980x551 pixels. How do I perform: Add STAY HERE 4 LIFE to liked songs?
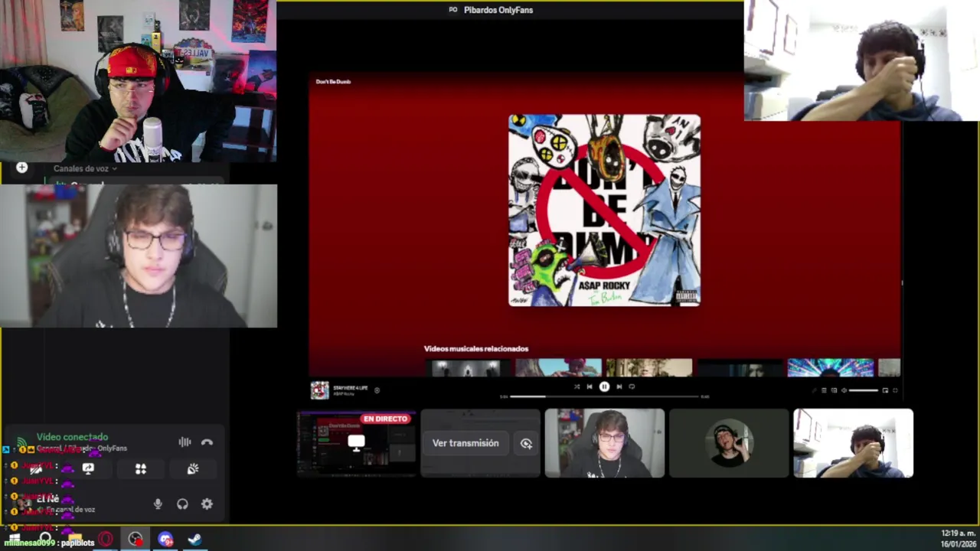click(x=377, y=390)
